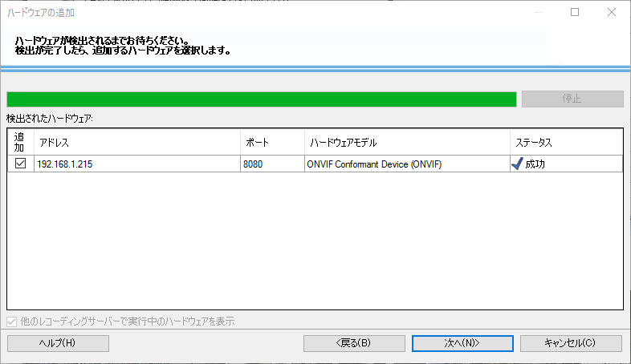Select the 192.168.1.215 address cell

pyautogui.click(x=137, y=164)
